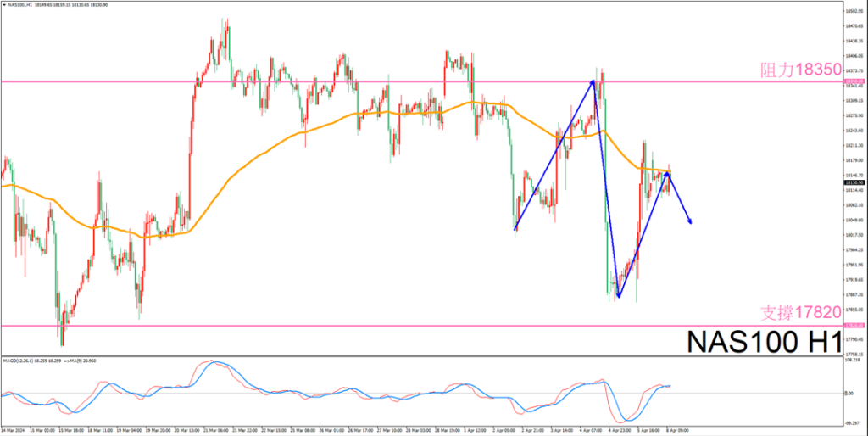Click the MACD 0.00 level axis label

click(x=850, y=393)
